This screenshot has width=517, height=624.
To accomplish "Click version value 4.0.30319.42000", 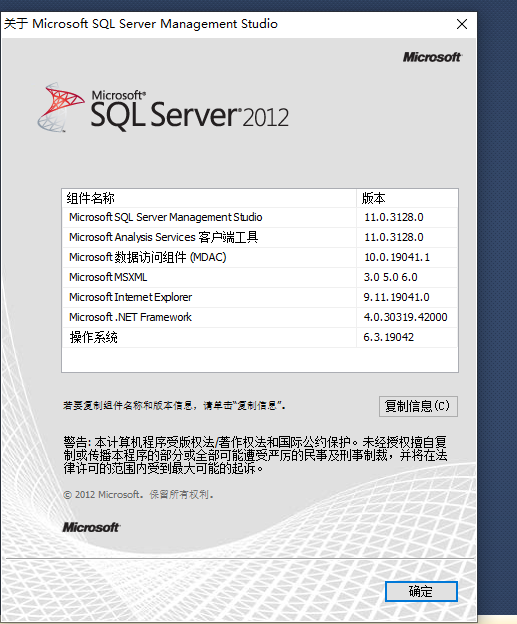I will click(x=405, y=317).
